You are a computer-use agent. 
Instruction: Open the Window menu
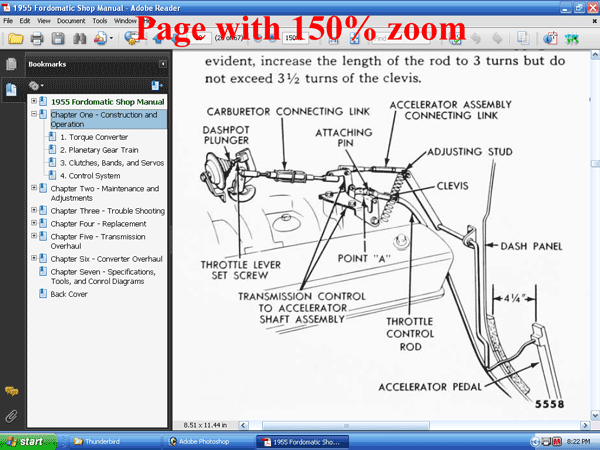125,21
